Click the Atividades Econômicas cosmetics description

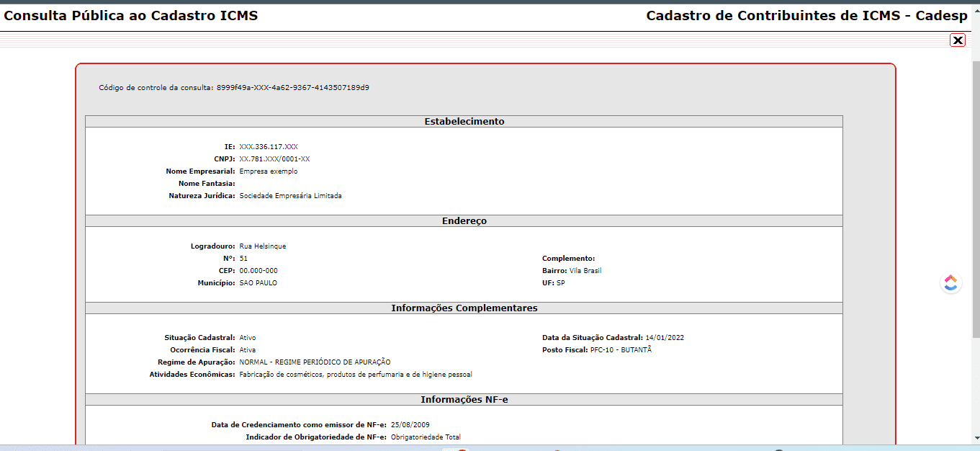tap(355, 375)
